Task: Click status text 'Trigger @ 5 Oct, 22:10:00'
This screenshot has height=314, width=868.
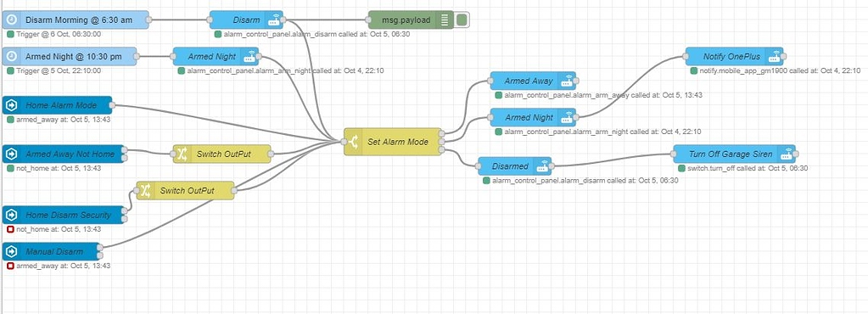Action: click(x=59, y=71)
